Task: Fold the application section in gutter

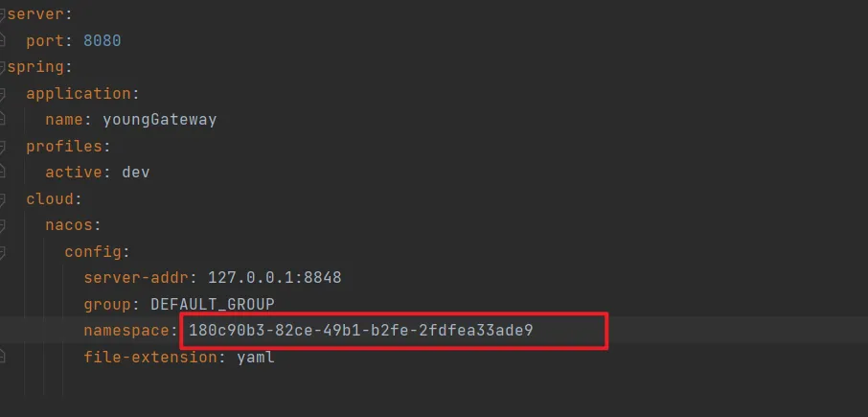Action: [x=4, y=94]
